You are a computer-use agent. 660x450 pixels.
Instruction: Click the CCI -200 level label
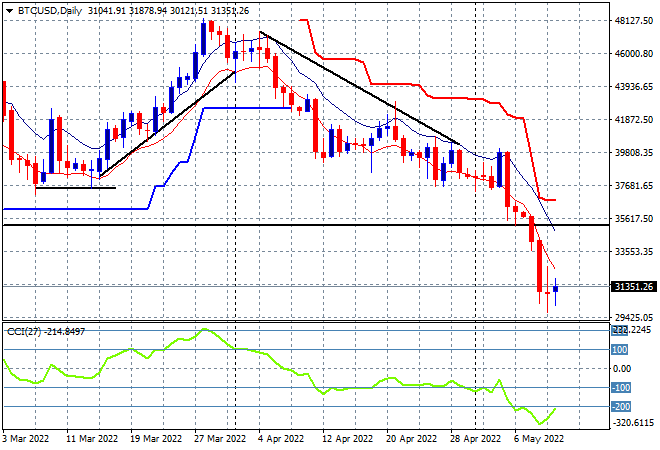pos(621,407)
